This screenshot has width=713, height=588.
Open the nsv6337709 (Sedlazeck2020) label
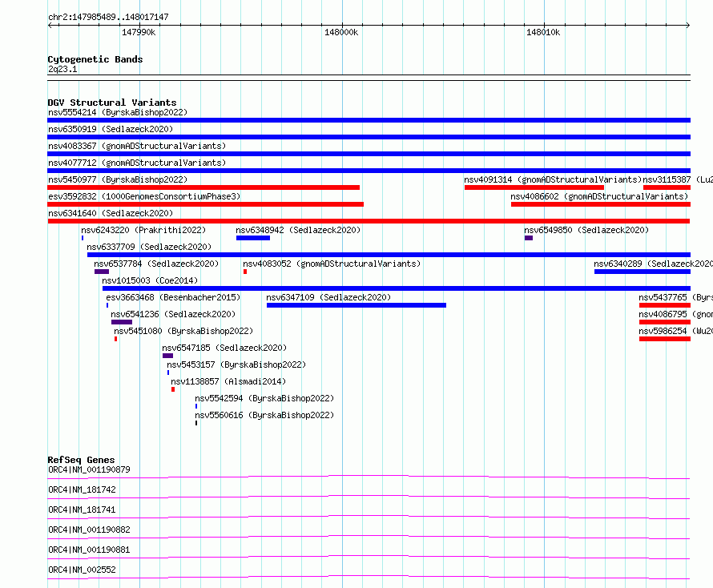point(149,247)
